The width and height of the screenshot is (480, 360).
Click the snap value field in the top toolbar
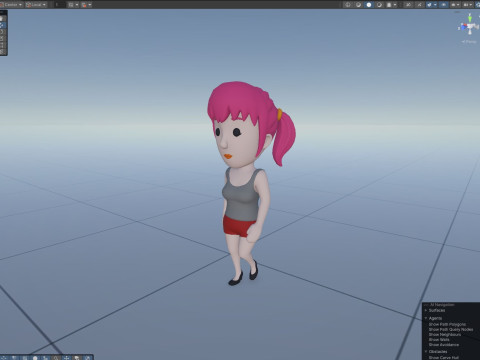click(60, 5)
